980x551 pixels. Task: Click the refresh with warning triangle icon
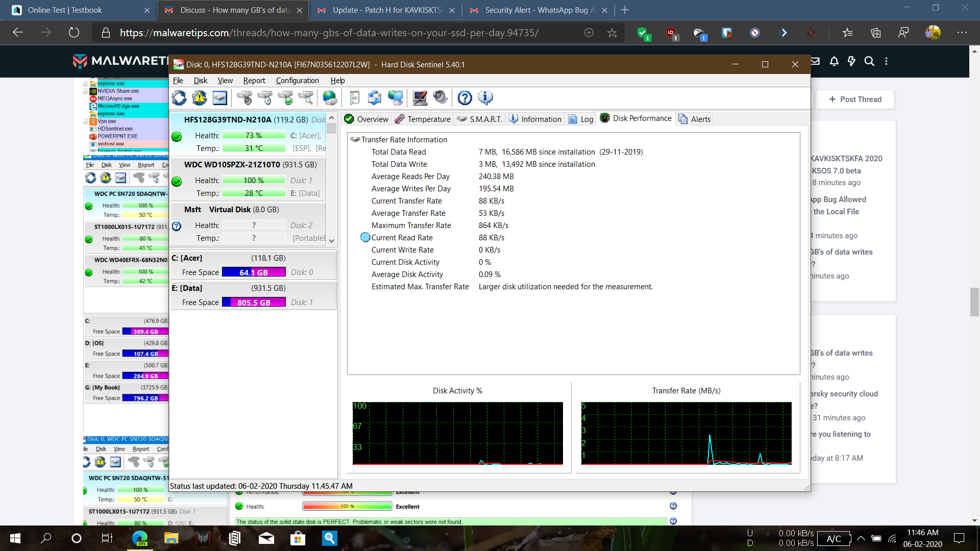point(200,97)
